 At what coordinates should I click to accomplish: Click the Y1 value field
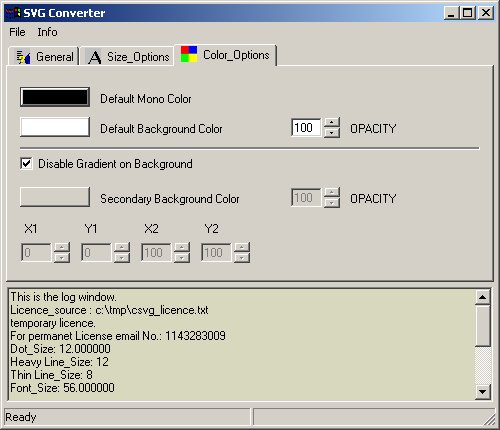96,253
